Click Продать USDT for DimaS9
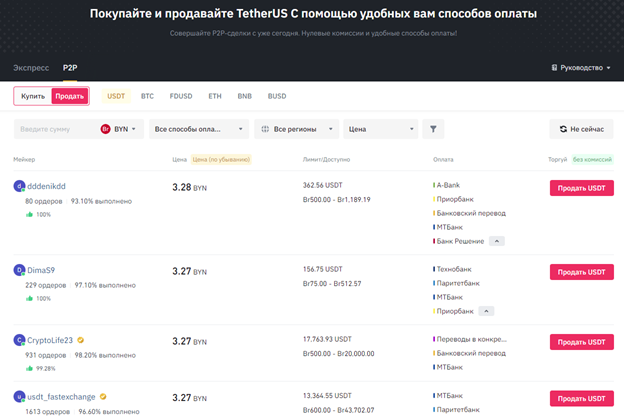The image size is (624, 418). pyautogui.click(x=581, y=272)
